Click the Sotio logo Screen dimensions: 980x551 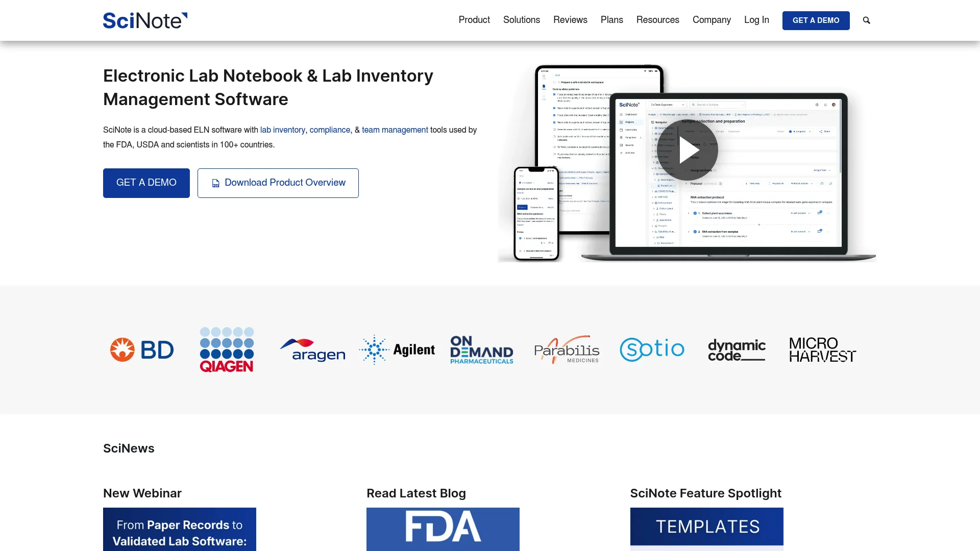point(652,350)
